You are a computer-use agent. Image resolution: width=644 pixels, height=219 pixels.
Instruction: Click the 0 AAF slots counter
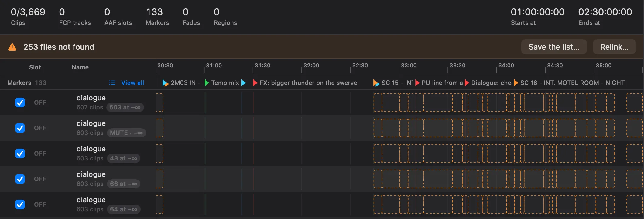tap(118, 17)
